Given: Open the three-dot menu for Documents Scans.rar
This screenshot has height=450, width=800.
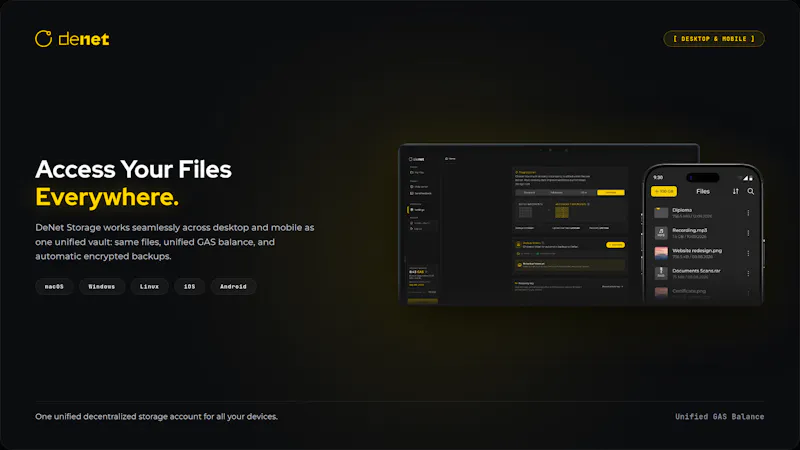Looking at the screenshot, I should click(748, 273).
